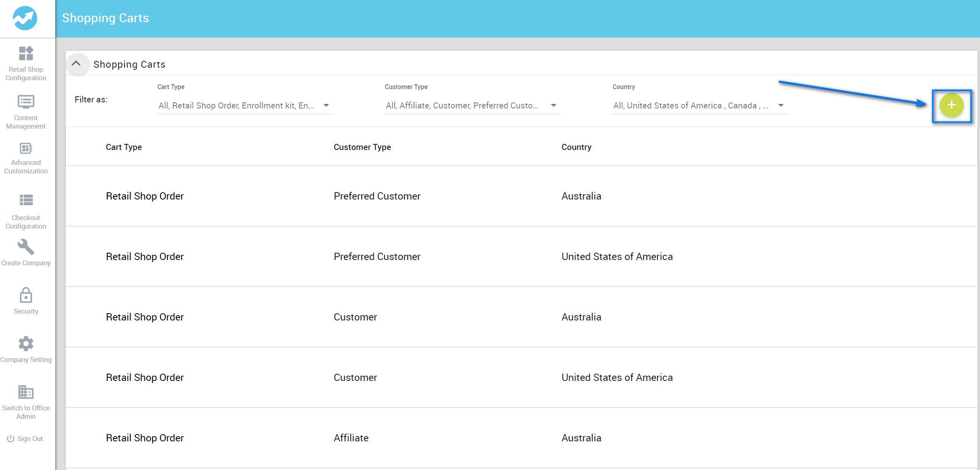Collapse the Shopping Carts panel
The image size is (980, 470).
tap(77, 64)
